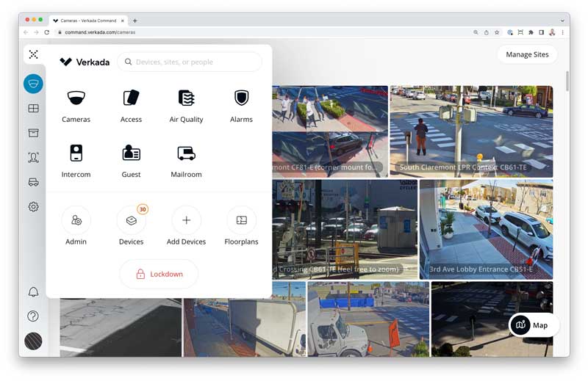Screen dimensions: 588x381
Task: Open South Claremont LPR Context camera feed
Action: point(471,131)
